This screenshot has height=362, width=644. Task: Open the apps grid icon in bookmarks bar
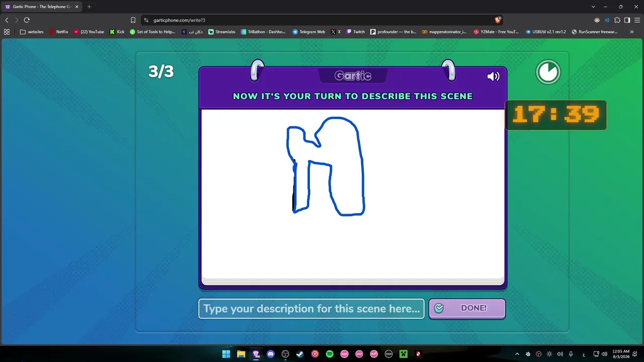coord(7,32)
